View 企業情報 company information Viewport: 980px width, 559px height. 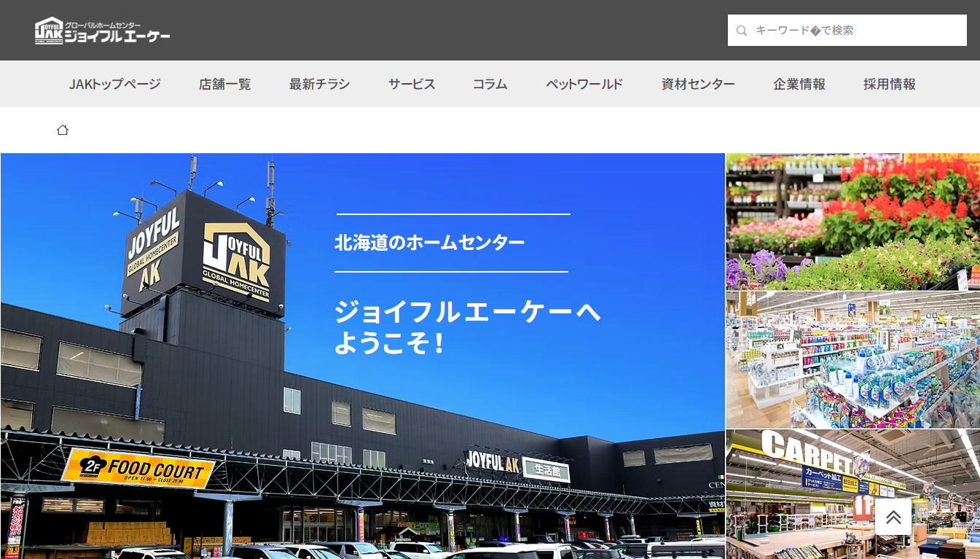(x=799, y=84)
